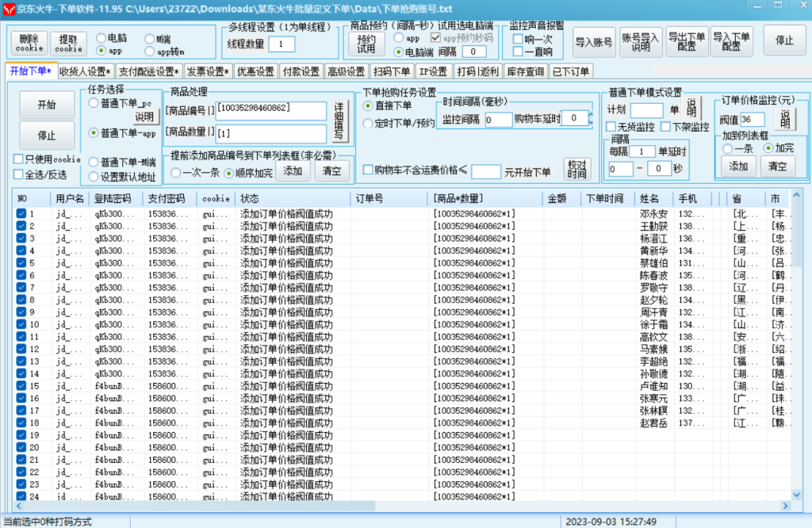Click the 计划 input field
The image size is (812, 528).
tap(646, 110)
